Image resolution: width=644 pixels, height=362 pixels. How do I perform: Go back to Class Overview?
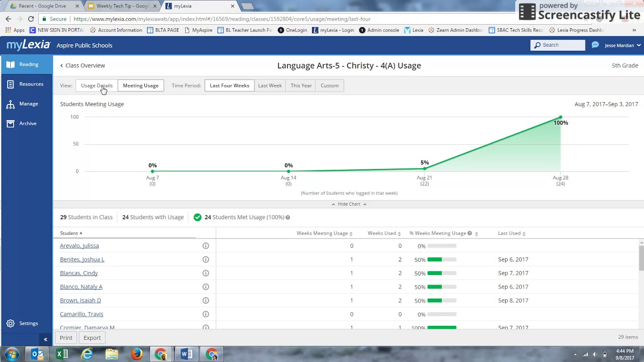point(83,65)
